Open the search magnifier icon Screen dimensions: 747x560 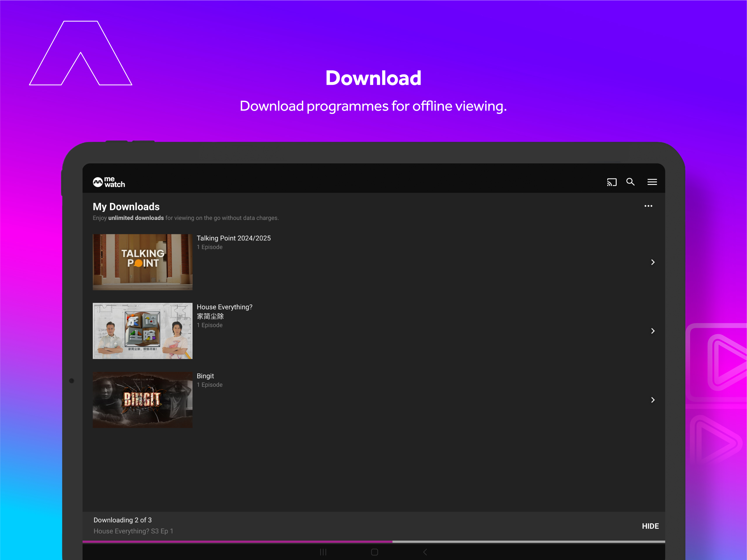(x=630, y=182)
